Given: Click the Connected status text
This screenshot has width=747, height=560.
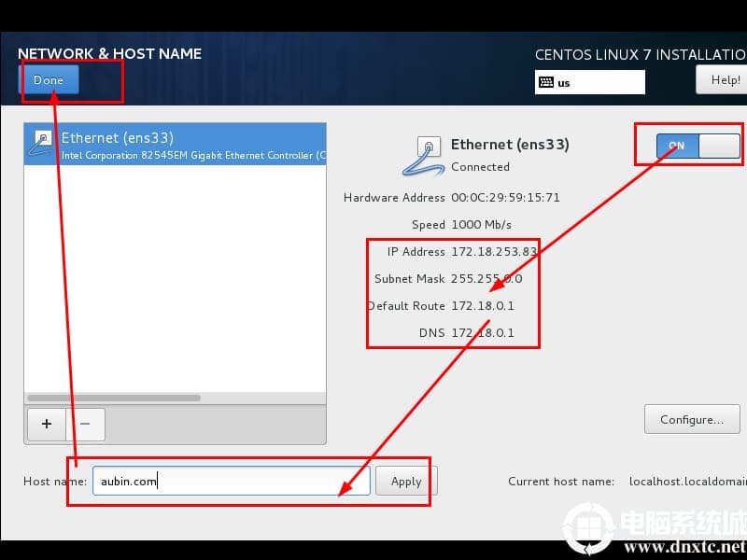Looking at the screenshot, I should (x=480, y=167).
